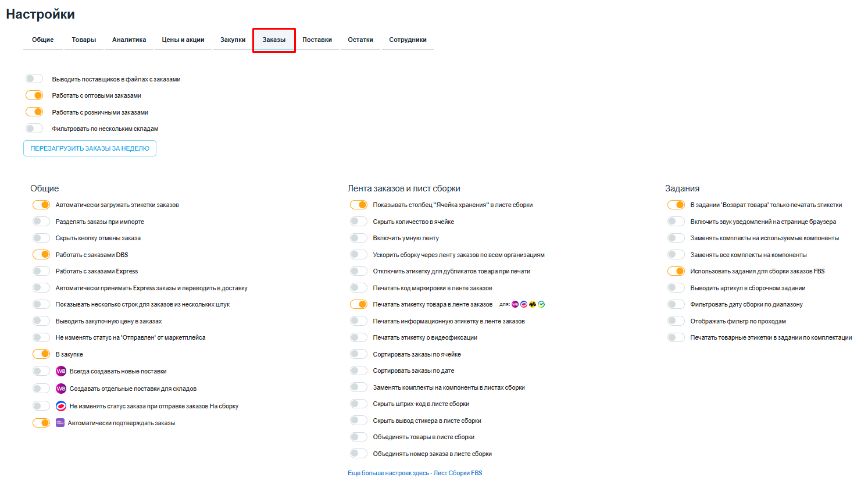Click the Wildberries icon beside "Всегда создавать новые поставки"

coord(61,371)
